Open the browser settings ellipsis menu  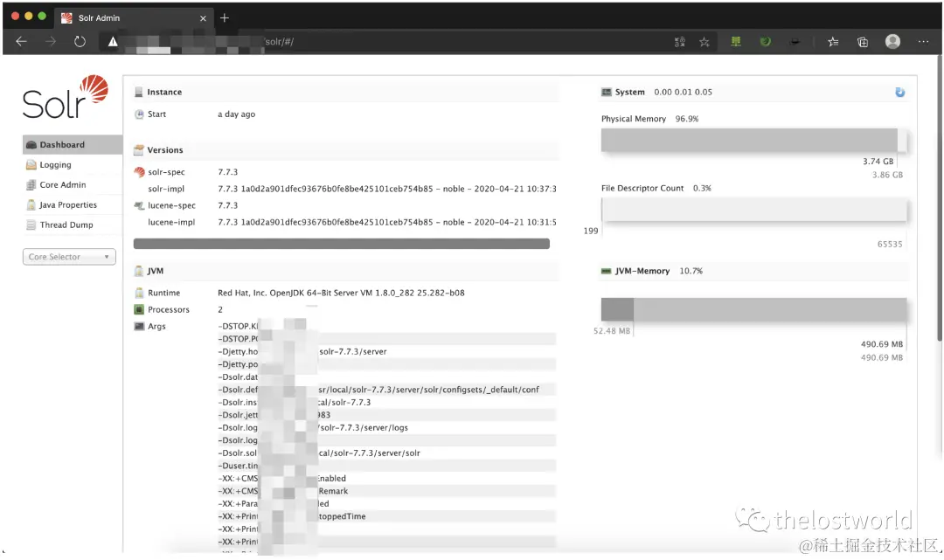(x=923, y=42)
